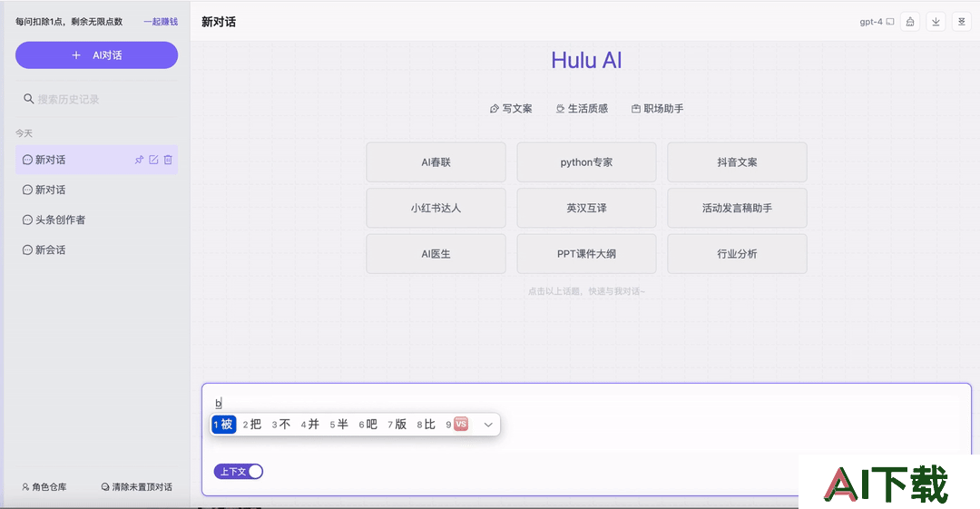Delete the selected 新对话 conversation

tap(168, 160)
